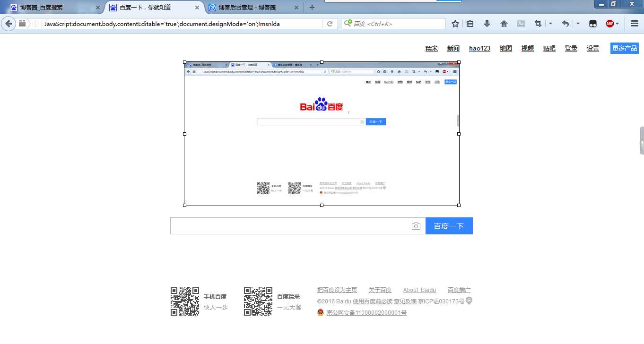Click the 一元大餐 text
The height and width of the screenshot is (344, 644).
pyautogui.click(x=289, y=308)
